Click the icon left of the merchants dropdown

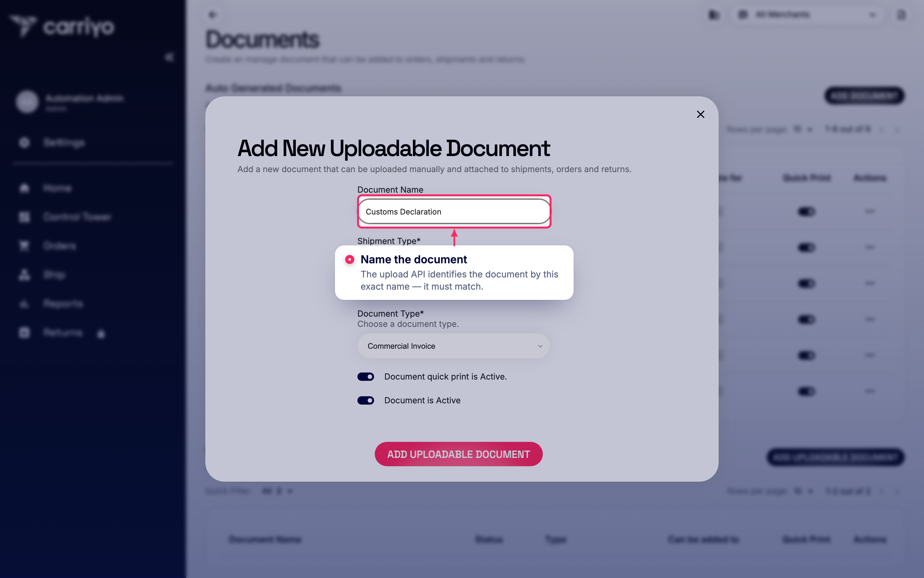point(714,14)
